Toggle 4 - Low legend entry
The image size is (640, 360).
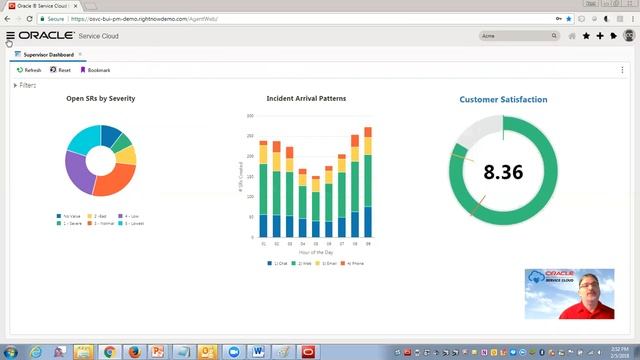129,216
